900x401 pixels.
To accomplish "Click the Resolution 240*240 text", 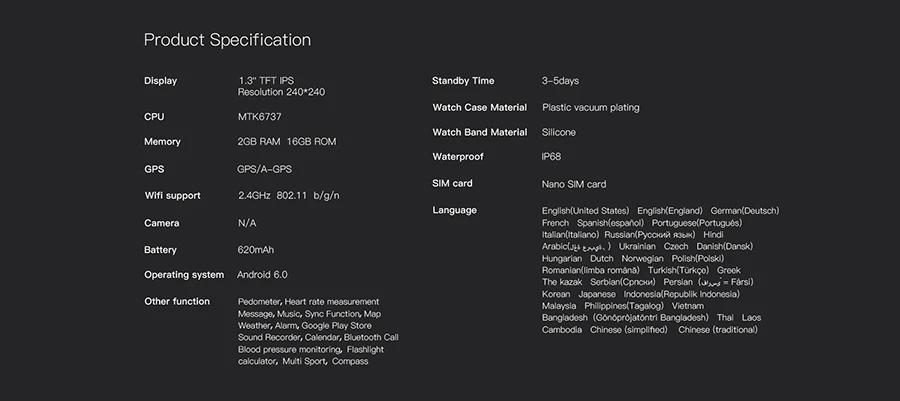I will 281,92.
